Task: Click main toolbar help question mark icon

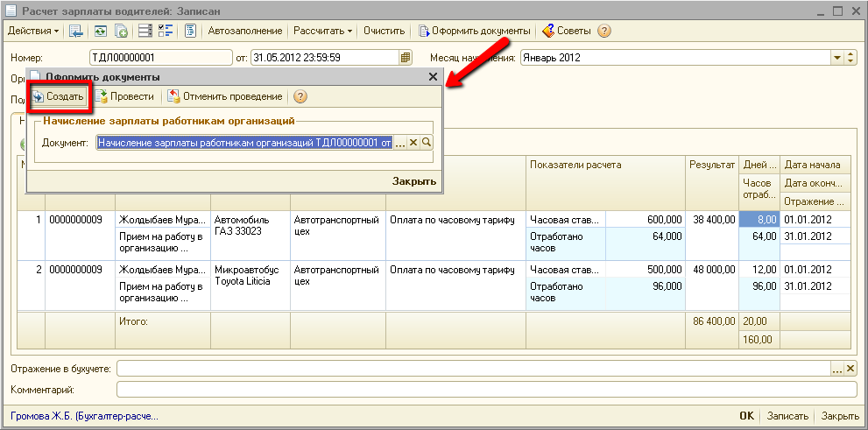Action: [603, 31]
